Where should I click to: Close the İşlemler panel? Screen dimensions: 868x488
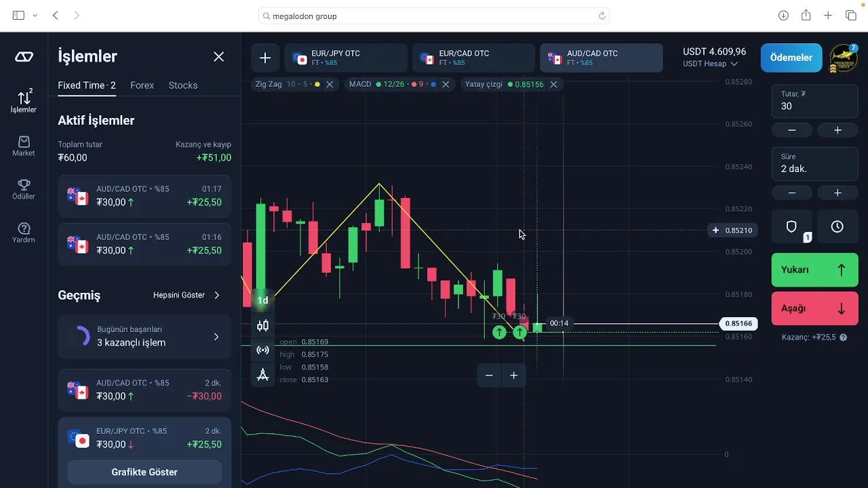[x=218, y=57]
